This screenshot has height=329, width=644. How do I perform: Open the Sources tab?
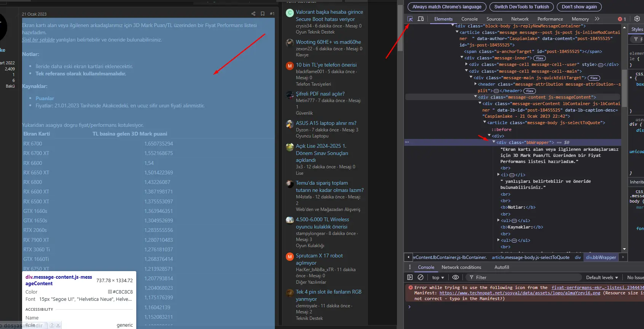point(494,19)
